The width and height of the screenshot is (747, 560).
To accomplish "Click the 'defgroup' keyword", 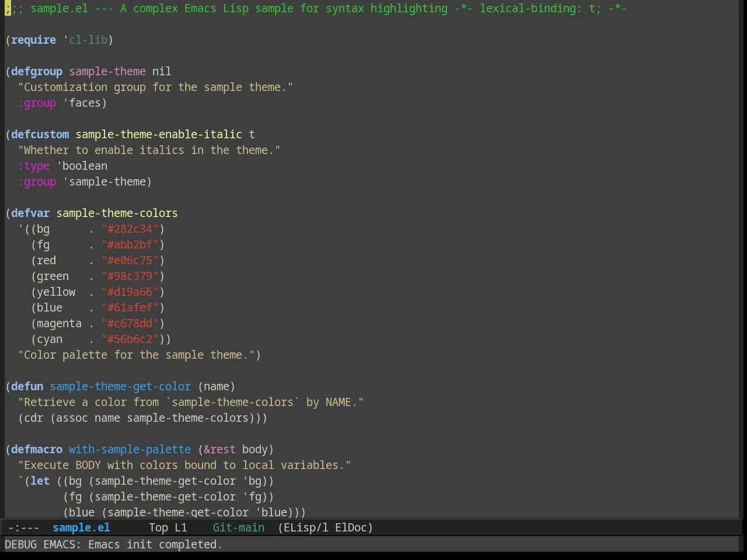I will [x=37, y=71].
